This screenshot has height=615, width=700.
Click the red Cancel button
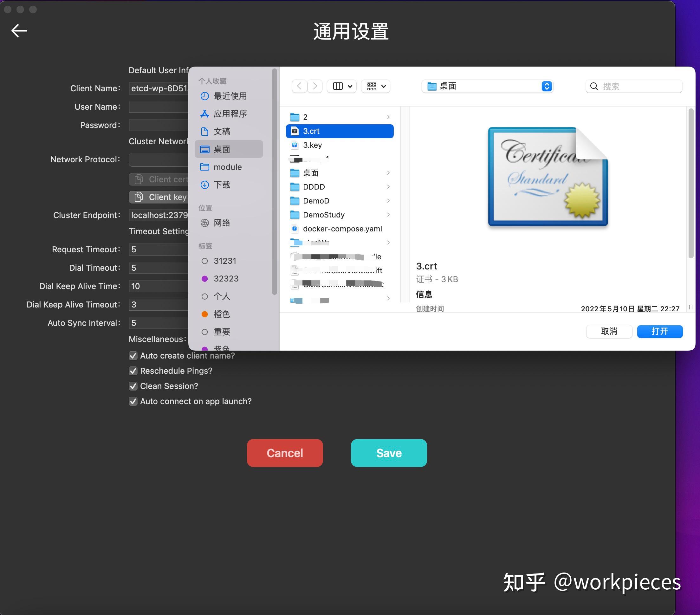tap(285, 453)
